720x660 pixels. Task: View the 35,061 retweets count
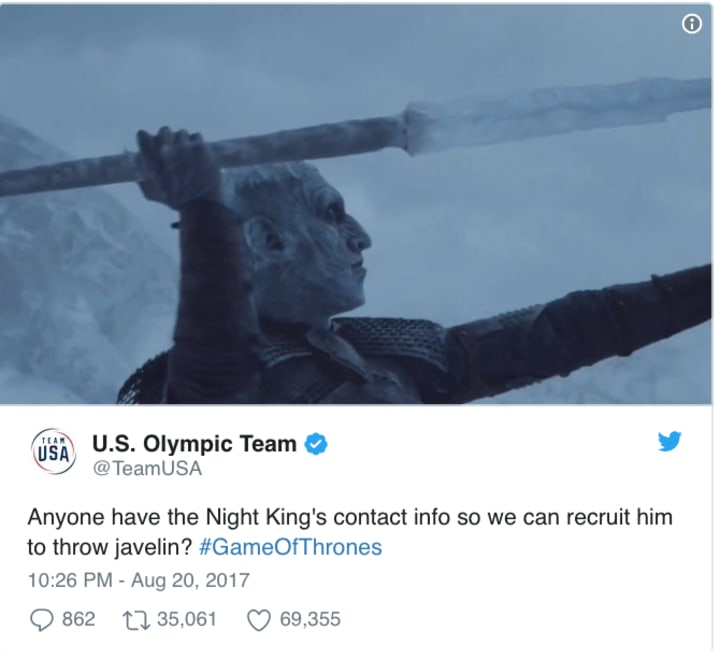tap(186, 619)
